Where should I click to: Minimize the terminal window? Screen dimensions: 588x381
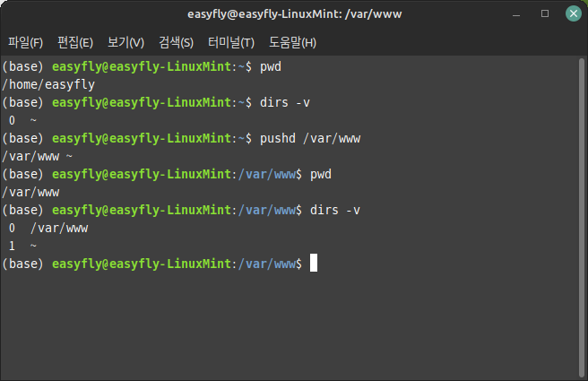(516, 13)
